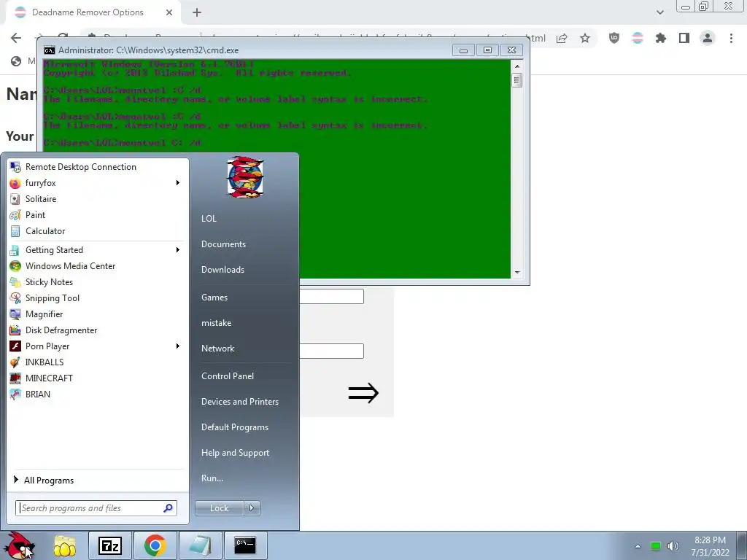The width and height of the screenshot is (747, 560).
Task: Open Downloads from the Start menu
Action: pyautogui.click(x=222, y=270)
